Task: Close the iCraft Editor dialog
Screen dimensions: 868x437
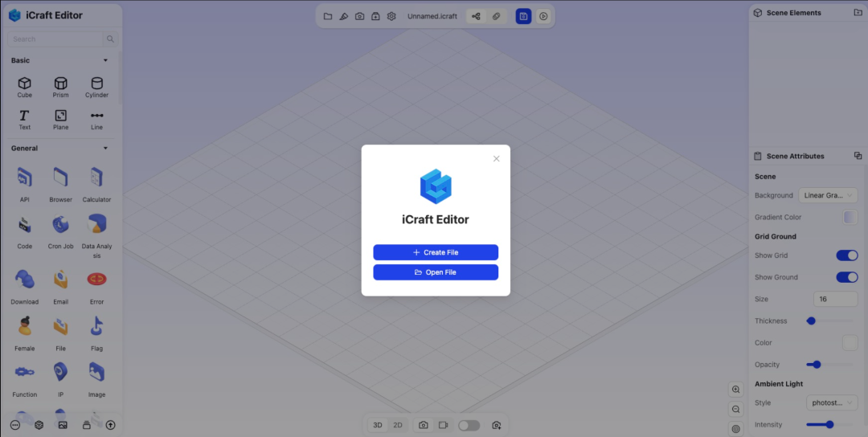Action: [x=497, y=159]
